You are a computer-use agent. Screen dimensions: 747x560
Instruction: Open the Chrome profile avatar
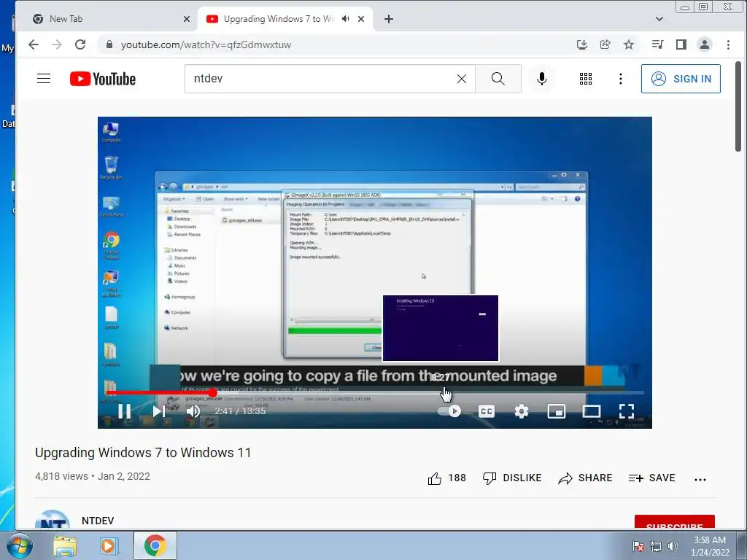point(705,44)
